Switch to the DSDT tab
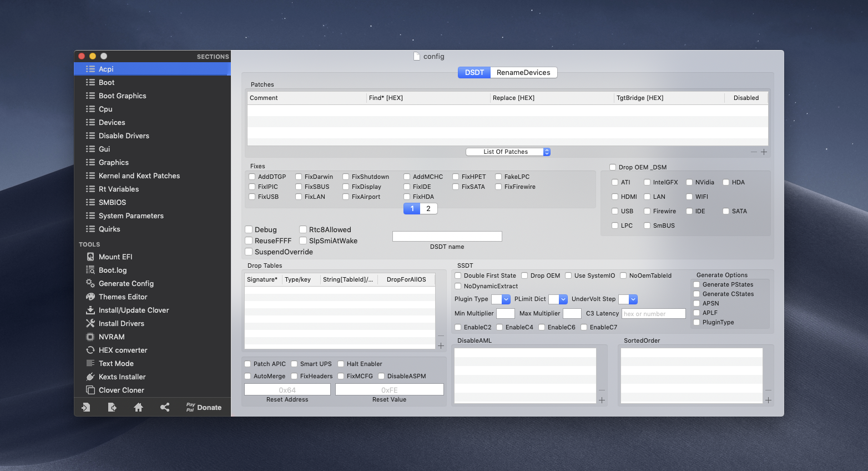 (x=474, y=72)
